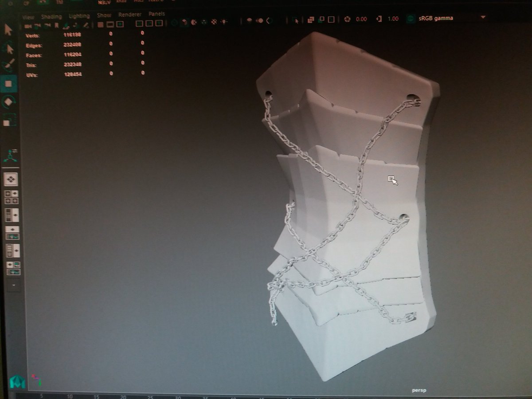532x399 pixels.
Task: Open the Lighting panel menu
Action: click(79, 16)
